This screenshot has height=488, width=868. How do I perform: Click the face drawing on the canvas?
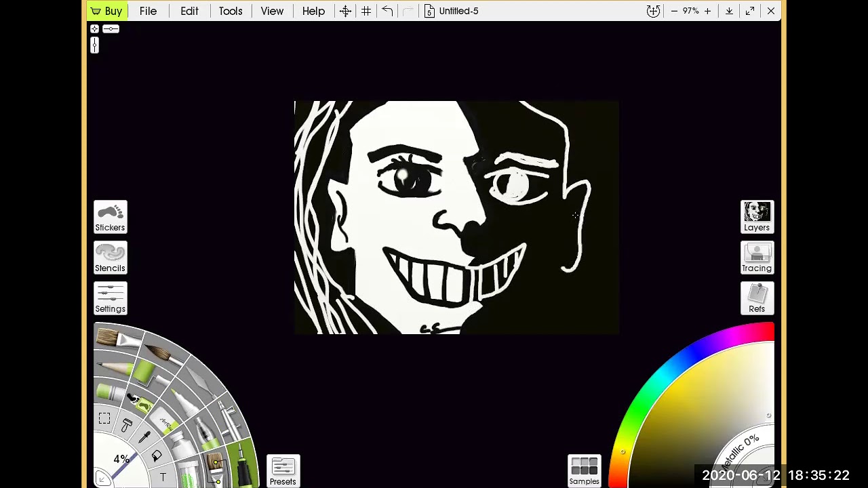[x=456, y=217]
